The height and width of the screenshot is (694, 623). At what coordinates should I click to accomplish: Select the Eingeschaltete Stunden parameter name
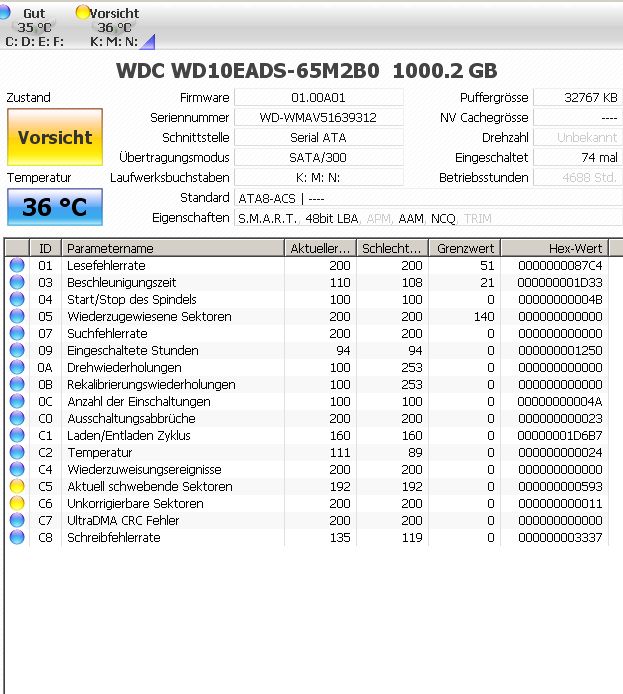(132, 350)
